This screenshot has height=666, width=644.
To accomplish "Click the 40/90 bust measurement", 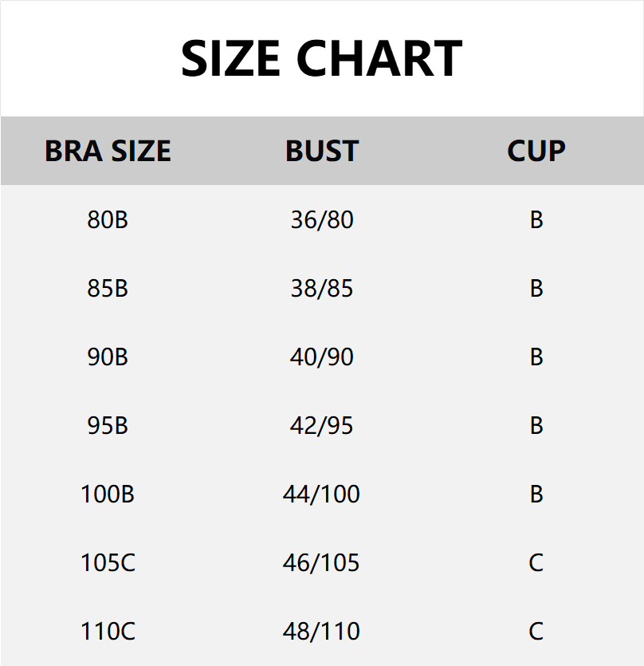I will click(322, 357).
